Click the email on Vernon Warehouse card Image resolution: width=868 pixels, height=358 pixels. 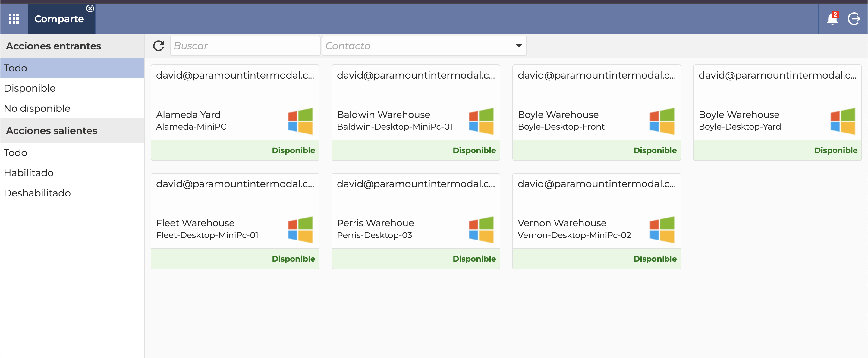(x=596, y=184)
